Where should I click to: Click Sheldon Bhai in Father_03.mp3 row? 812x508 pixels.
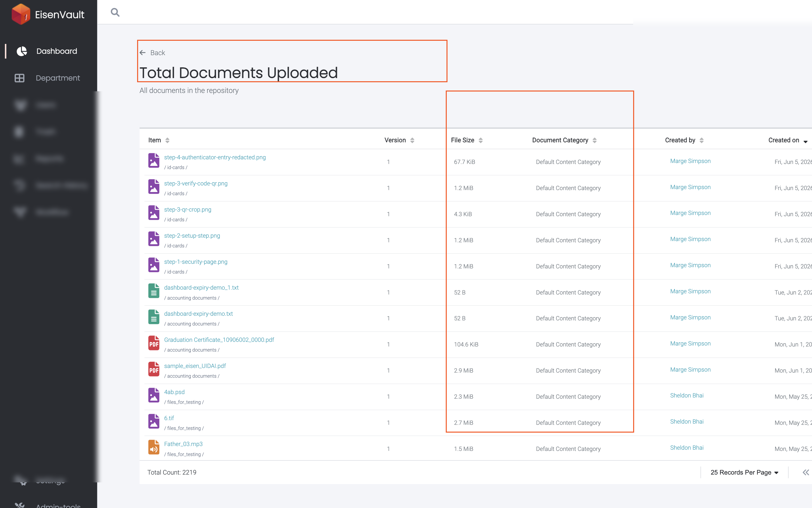pyautogui.click(x=687, y=448)
